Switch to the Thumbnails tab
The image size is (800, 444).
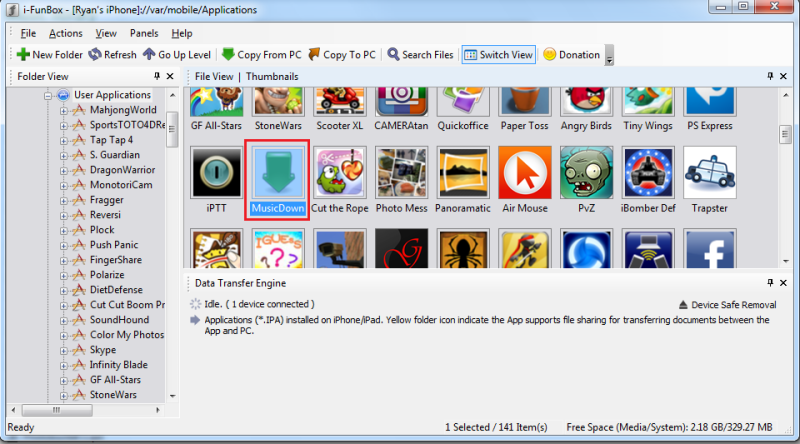[270, 76]
